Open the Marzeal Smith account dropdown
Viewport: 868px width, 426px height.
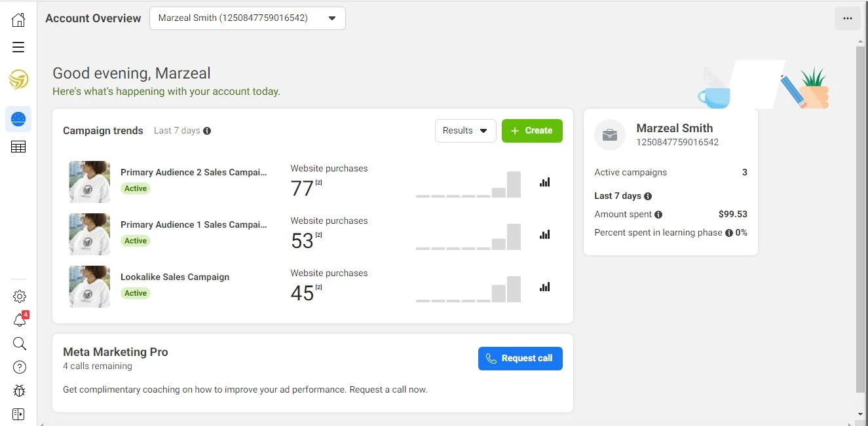coord(248,18)
